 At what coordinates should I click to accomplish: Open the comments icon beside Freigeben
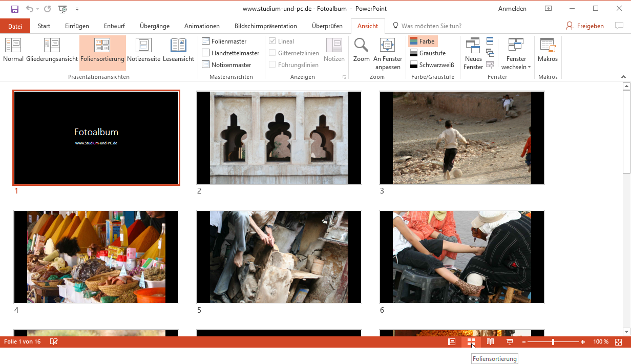[619, 26]
